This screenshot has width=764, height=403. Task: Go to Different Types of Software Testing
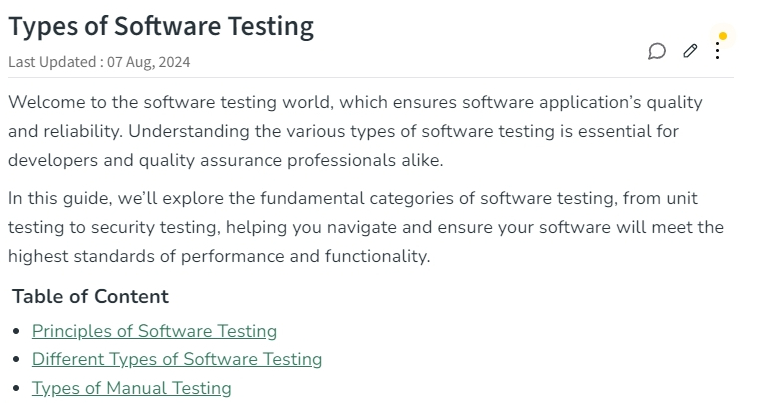[177, 359]
